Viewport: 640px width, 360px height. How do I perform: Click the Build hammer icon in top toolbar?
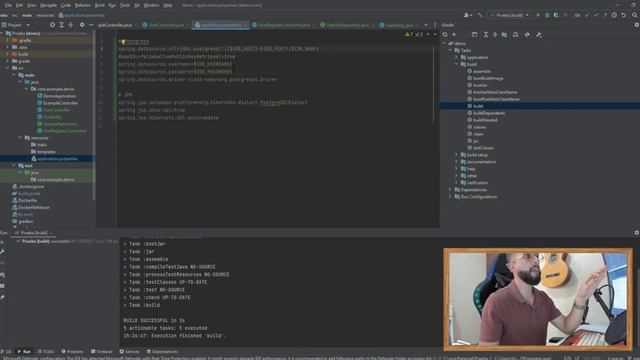click(x=480, y=15)
